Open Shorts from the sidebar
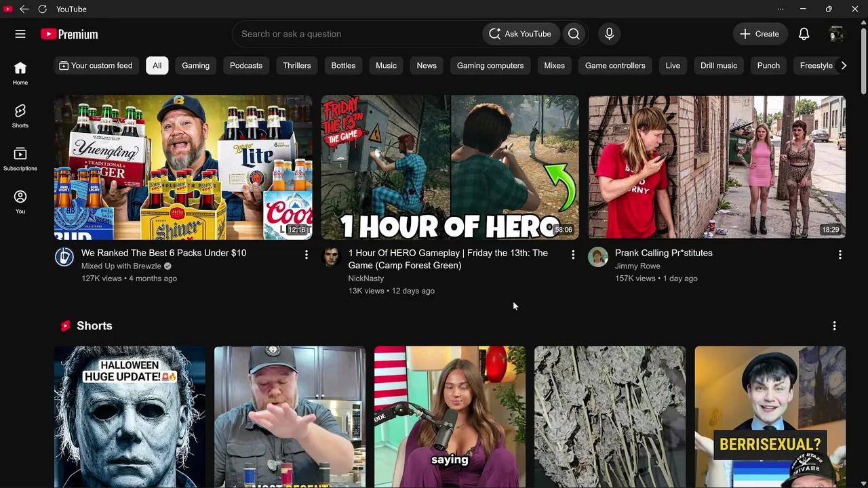Screen dimensions: 868x488 [20, 116]
